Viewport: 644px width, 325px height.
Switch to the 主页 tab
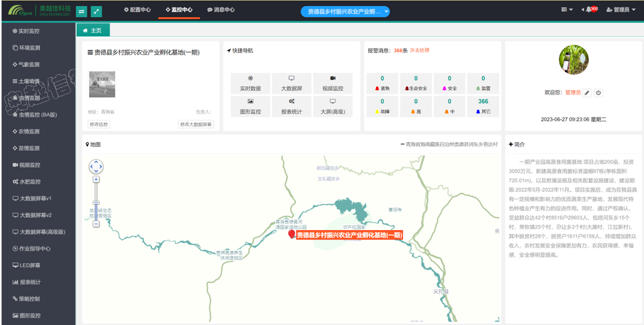click(x=93, y=30)
